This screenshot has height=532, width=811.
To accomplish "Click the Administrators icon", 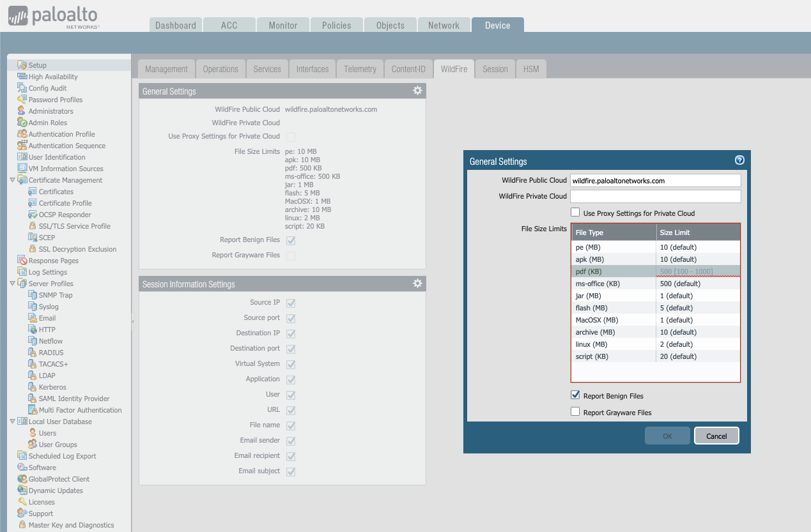I will click(x=22, y=111).
